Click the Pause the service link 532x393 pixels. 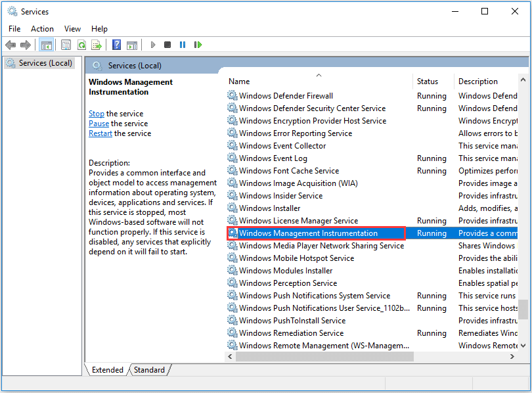point(99,124)
